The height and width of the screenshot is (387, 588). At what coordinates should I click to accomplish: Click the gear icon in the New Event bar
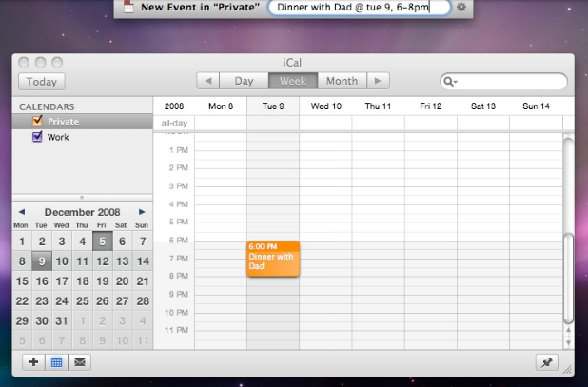[461, 7]
